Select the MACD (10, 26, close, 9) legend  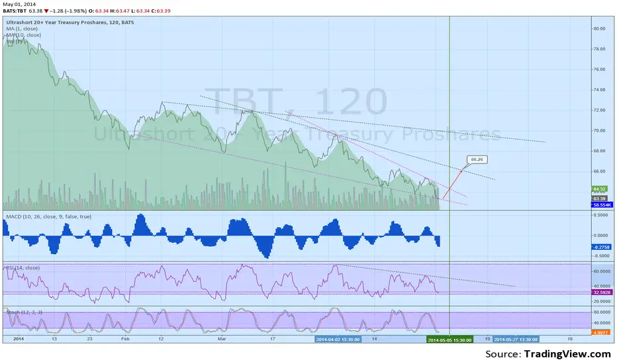(x=49, y=216)
